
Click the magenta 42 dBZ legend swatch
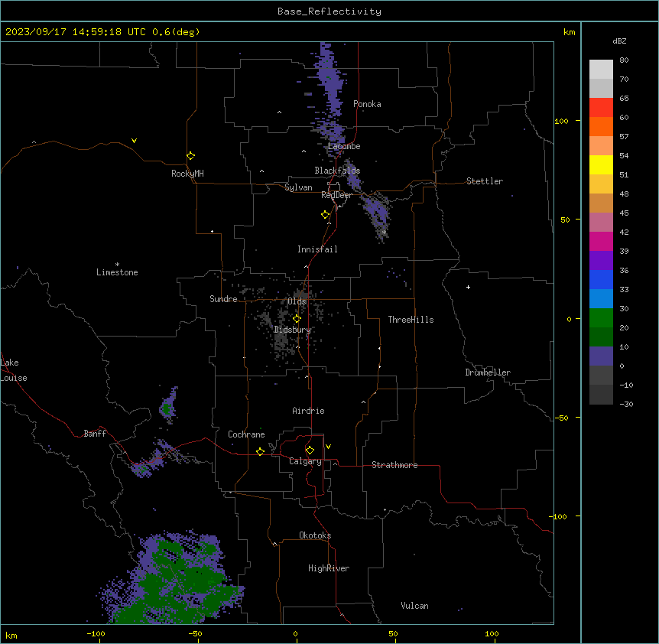click(x=601, y=241)
